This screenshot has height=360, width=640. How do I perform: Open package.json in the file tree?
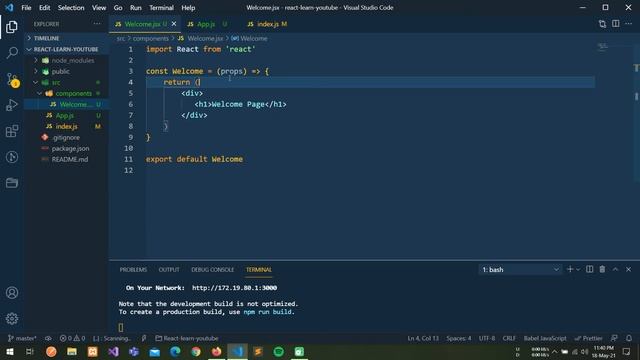pos(65,149)
